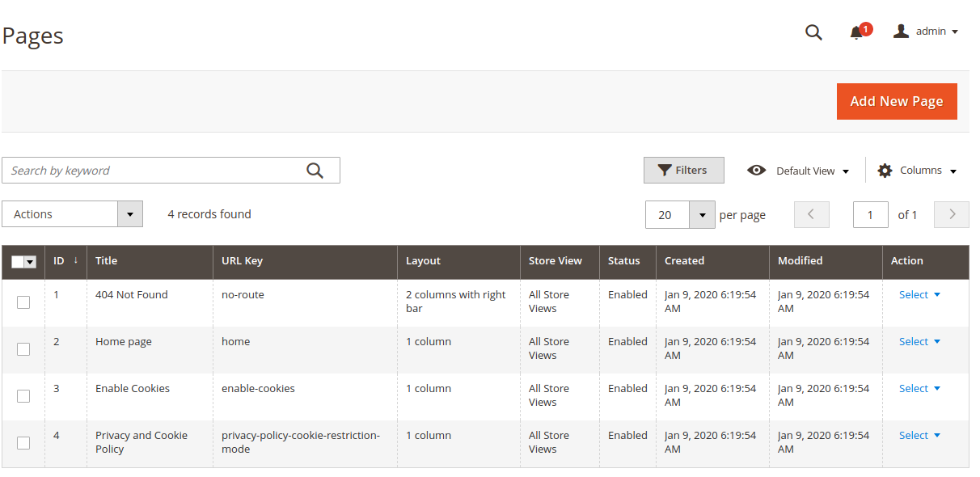
Task: Open the global search magnifier icon
Action: [x=813, y=32]
